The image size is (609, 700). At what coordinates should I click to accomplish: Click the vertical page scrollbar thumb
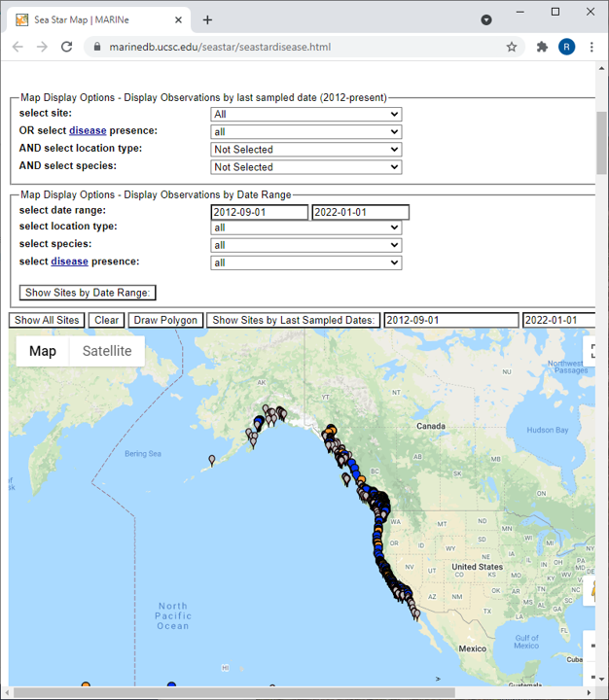pyautogui.click(x=601, y=143)
